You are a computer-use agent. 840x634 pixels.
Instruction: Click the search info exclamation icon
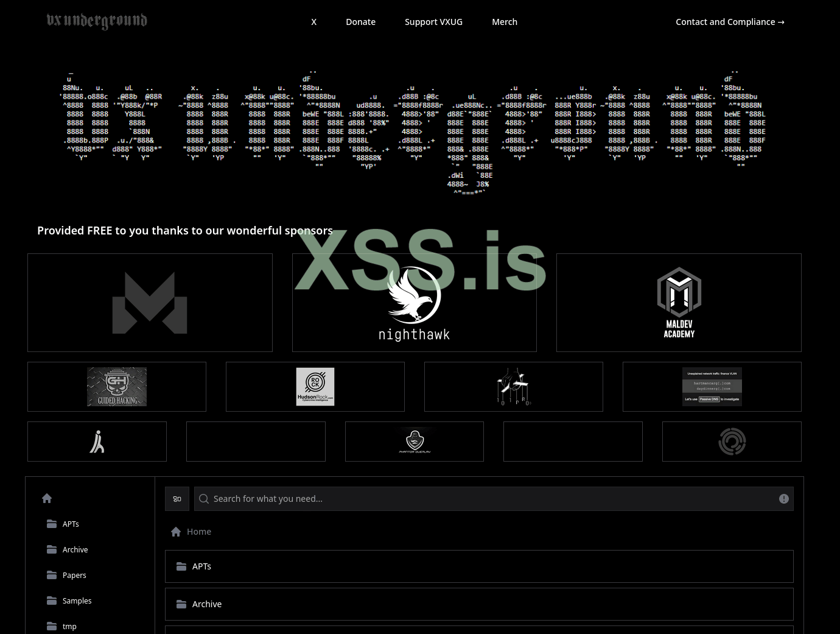pos(784,499)
